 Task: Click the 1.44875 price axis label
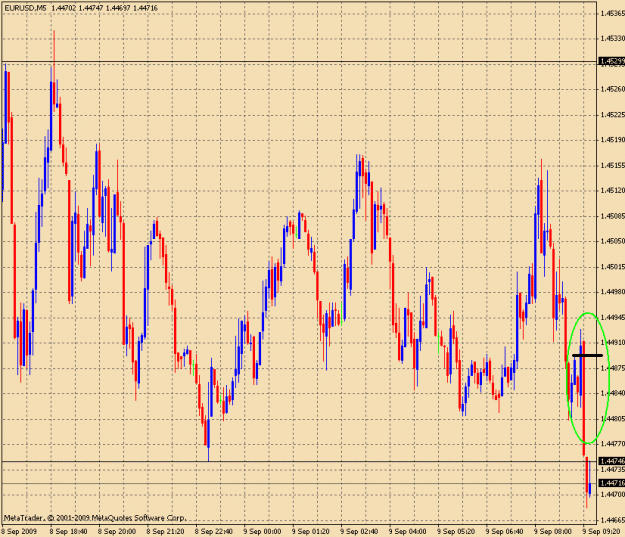coord(613,368)
